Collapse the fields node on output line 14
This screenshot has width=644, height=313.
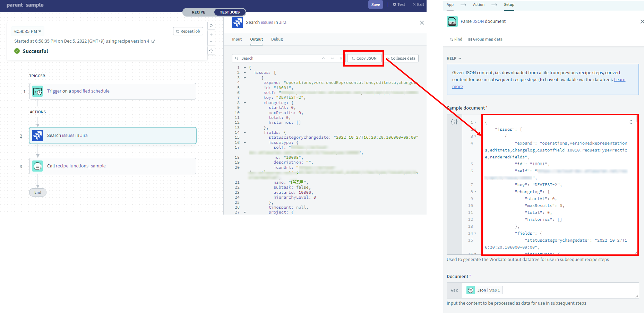(245, 133)
